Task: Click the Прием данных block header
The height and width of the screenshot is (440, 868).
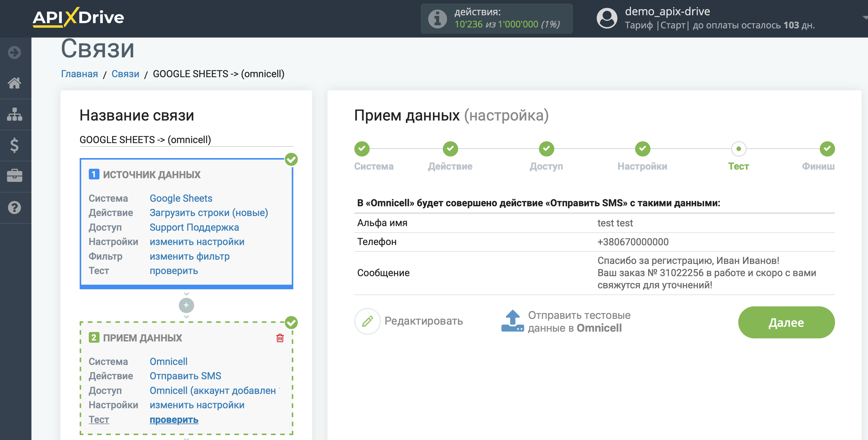Action: click(142, 337)
